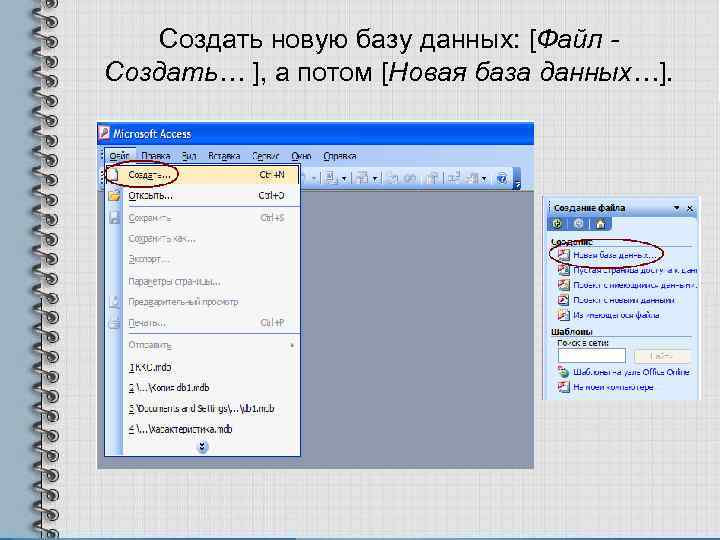720x540 pixels.
Task: Click the Properties toolbar icon
Action: point(432,178)
